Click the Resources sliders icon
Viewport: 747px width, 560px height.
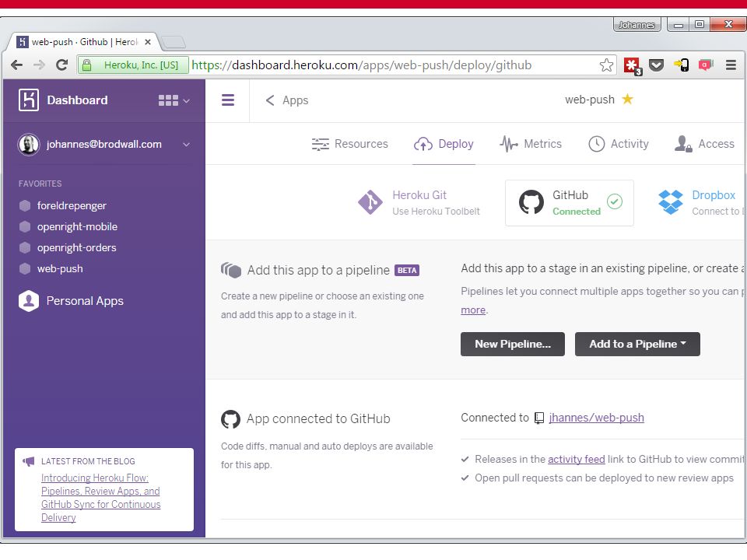[x=320, y=144]
